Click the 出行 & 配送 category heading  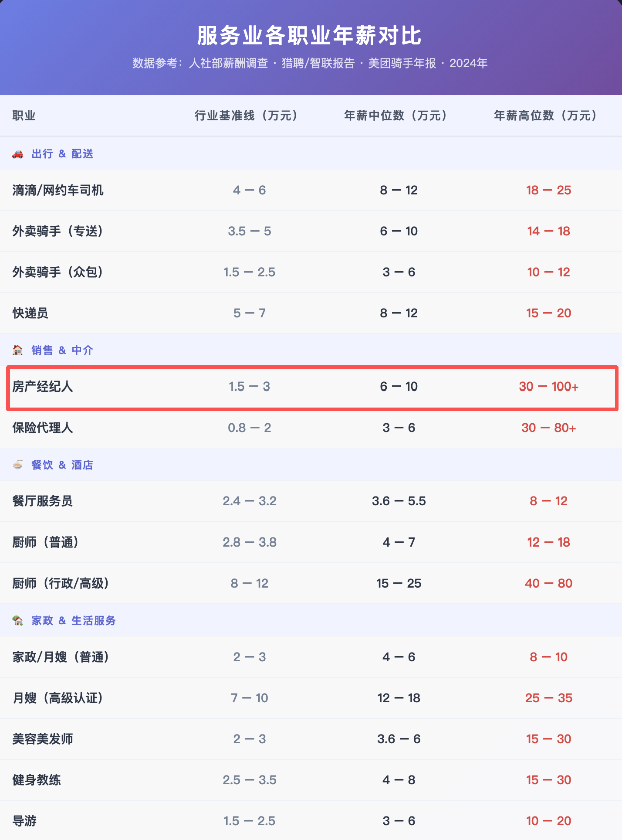pyautogui.click(x=62, y=154)
